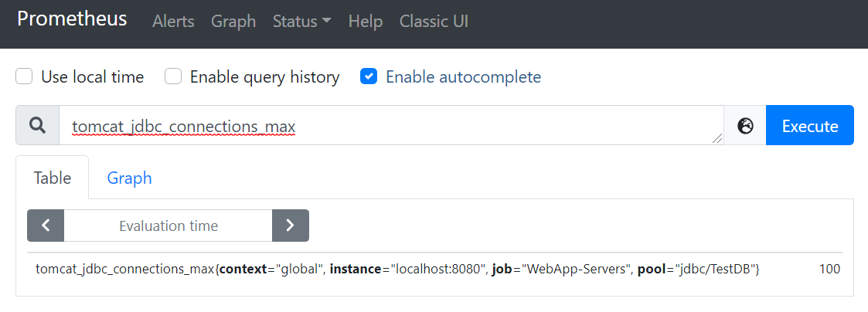868x312 pixels.
Task: Enable the Use local time checkbox
Action: coord(24,77)
